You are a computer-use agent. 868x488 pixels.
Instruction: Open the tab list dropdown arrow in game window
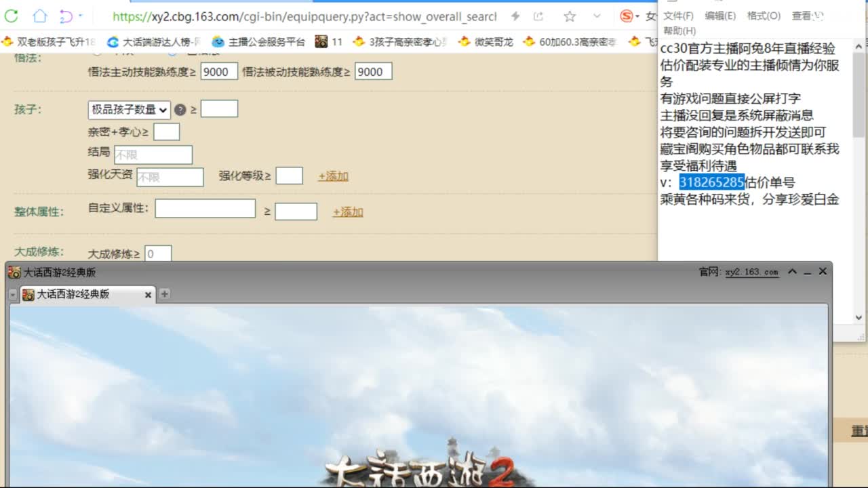click(x=13, y=295)
